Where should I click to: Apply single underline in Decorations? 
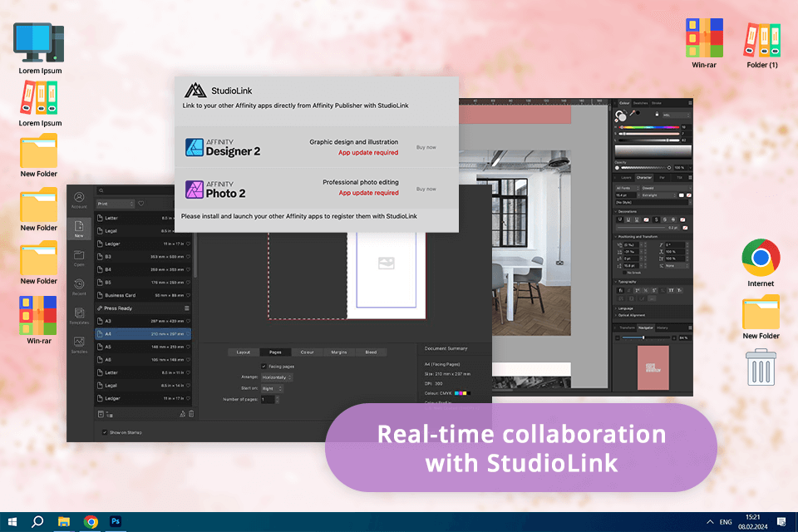pos(619,219)
